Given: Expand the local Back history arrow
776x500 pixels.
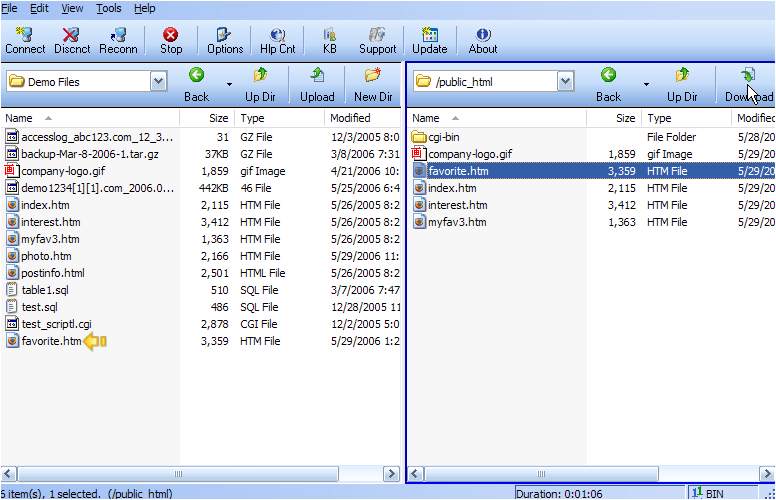Looking at the screenshot, I should [229, 85].
